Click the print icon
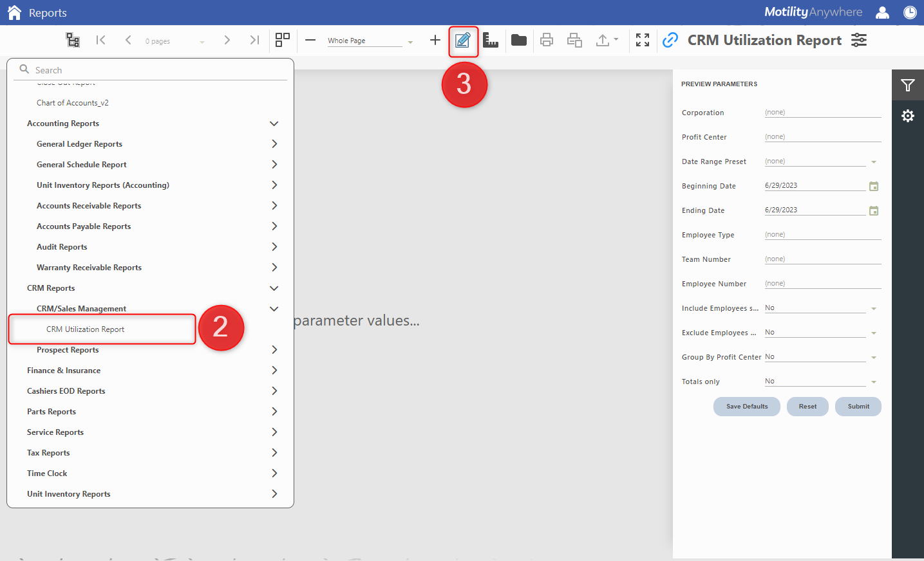 (546, 41)
